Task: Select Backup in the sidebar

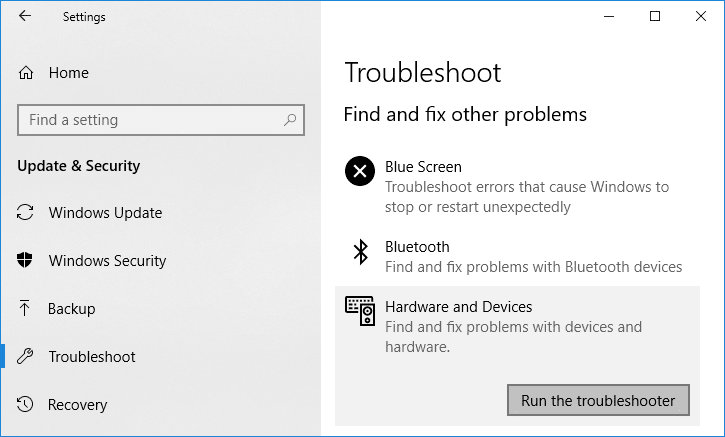Action: click(72, 309)
